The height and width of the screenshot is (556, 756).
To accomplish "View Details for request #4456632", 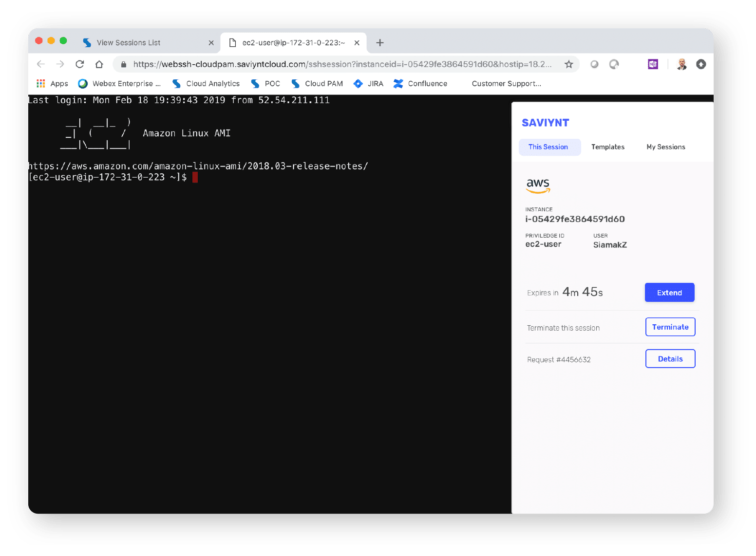I will pos(670,359).
